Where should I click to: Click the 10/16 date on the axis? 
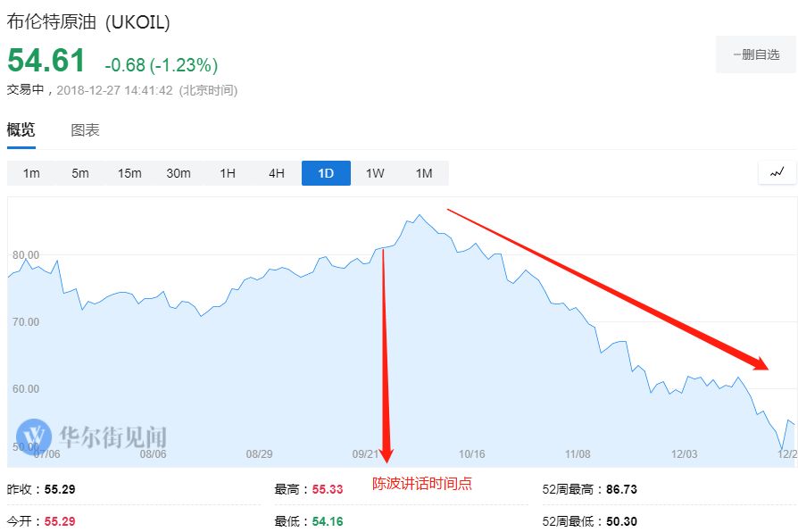(471, 453)
